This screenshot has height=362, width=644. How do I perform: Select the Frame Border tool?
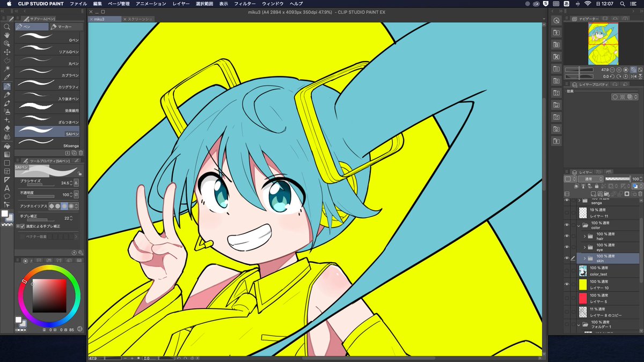tap(7, 171)
